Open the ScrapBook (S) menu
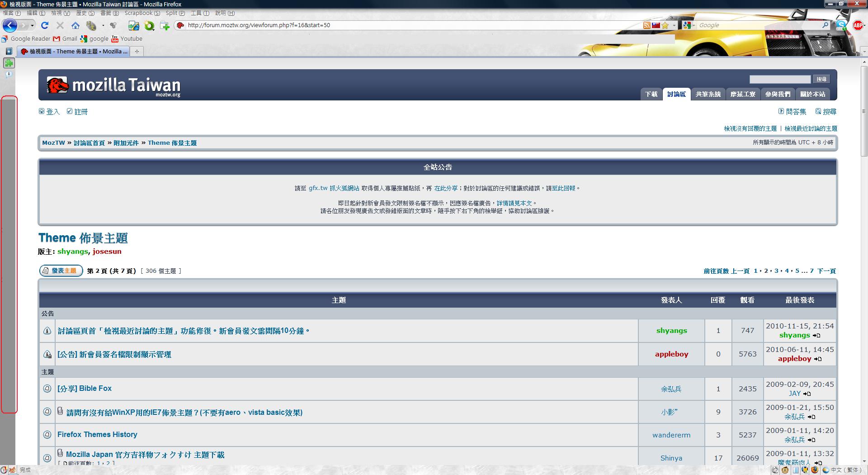This screenshot has width=868, height=475. [142, 13]
